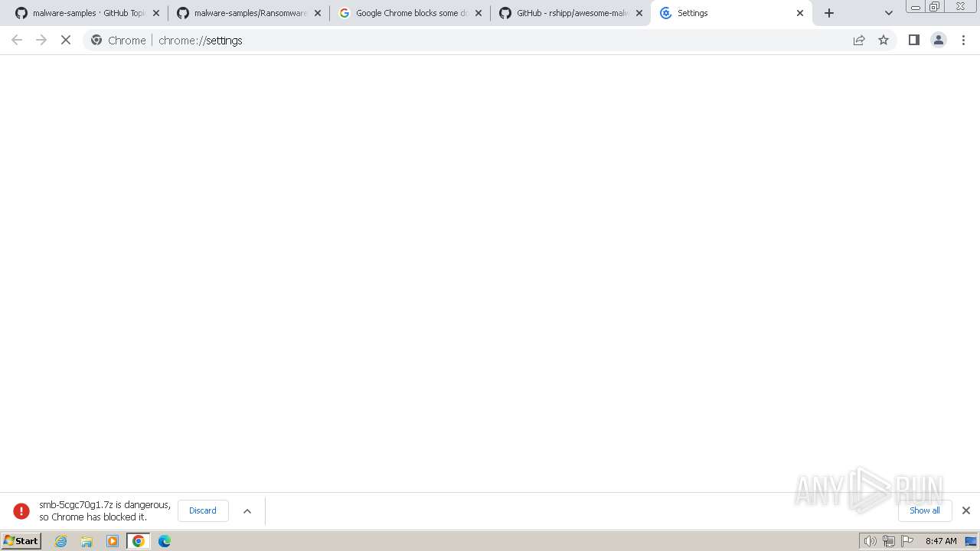The width and height of the screenshot is (980, 551).
Task: Click the smb-5cgc70g1.7z dangerous warning text
Action: click(x=105, y=510)
